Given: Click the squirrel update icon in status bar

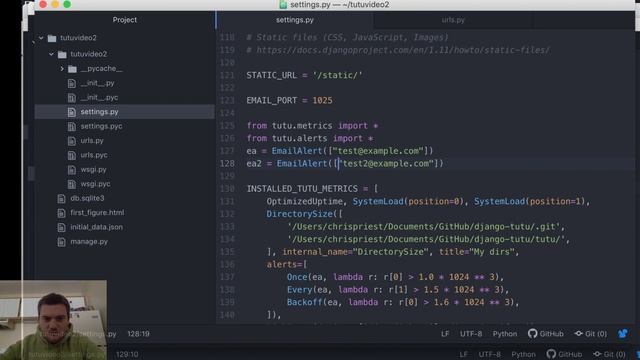Looking at the screenshot, I should pyautogui.click(x=622, y=333).
